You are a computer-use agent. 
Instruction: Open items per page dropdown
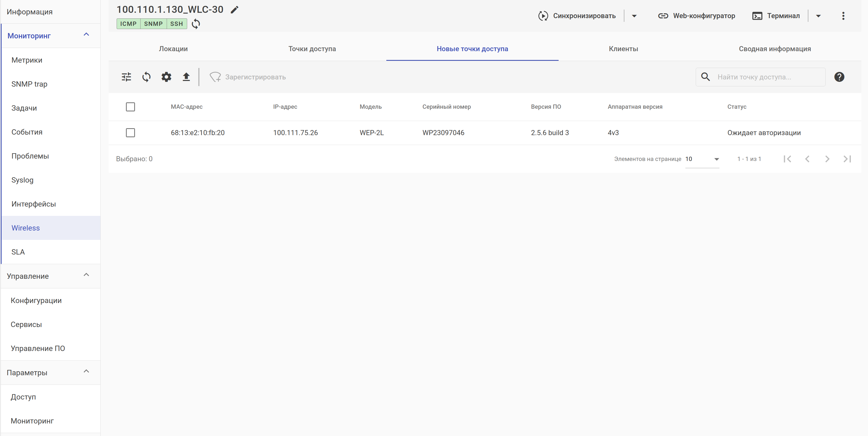click(702, 159)
